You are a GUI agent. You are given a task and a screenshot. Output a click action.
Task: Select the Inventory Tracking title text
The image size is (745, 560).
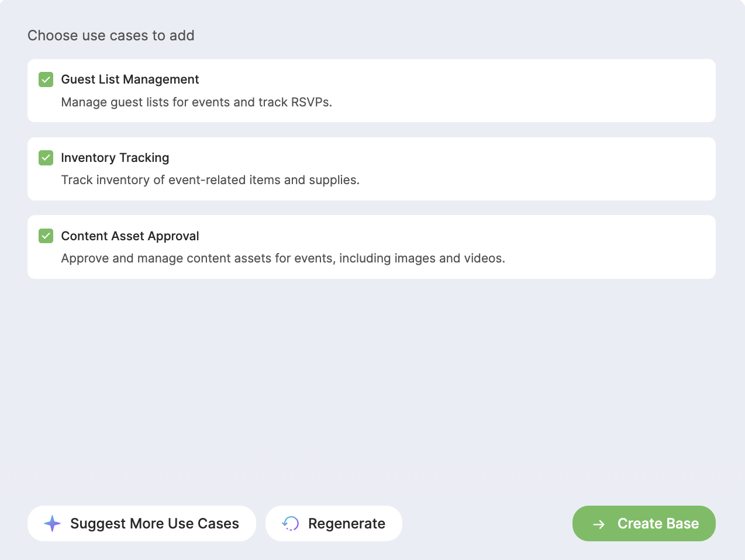tap(115, 158)
